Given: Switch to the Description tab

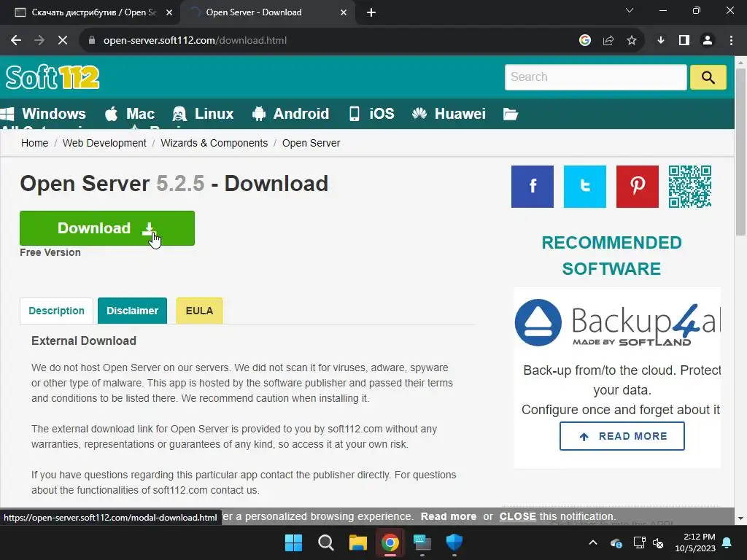Looking at the screenshot, I should click(x=56, y=311).
